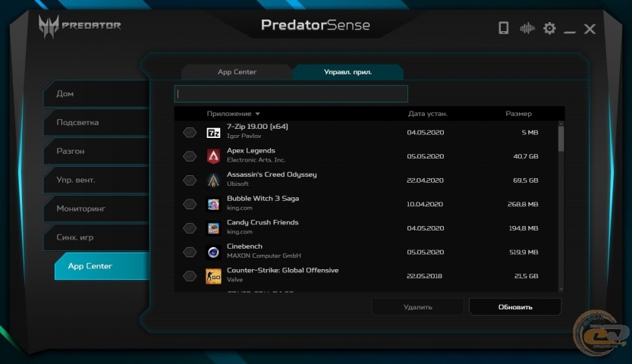Close the PredatorSense window

tap(590, 29)
